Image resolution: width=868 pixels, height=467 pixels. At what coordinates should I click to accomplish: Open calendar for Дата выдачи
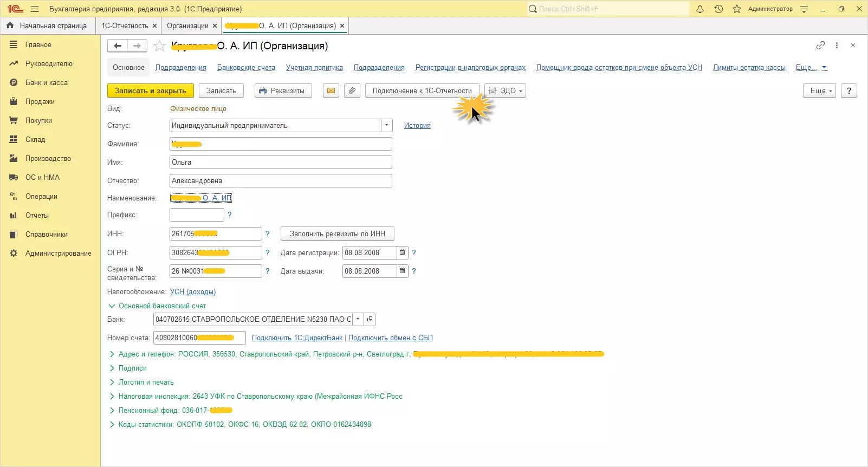(x=402, y=271)
